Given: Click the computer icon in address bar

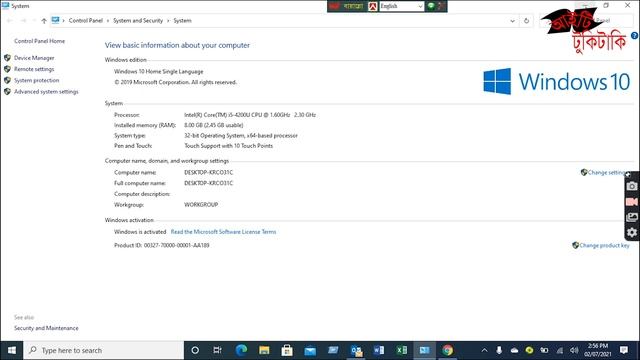Looking at the screenshot, I should click(56, 20).
